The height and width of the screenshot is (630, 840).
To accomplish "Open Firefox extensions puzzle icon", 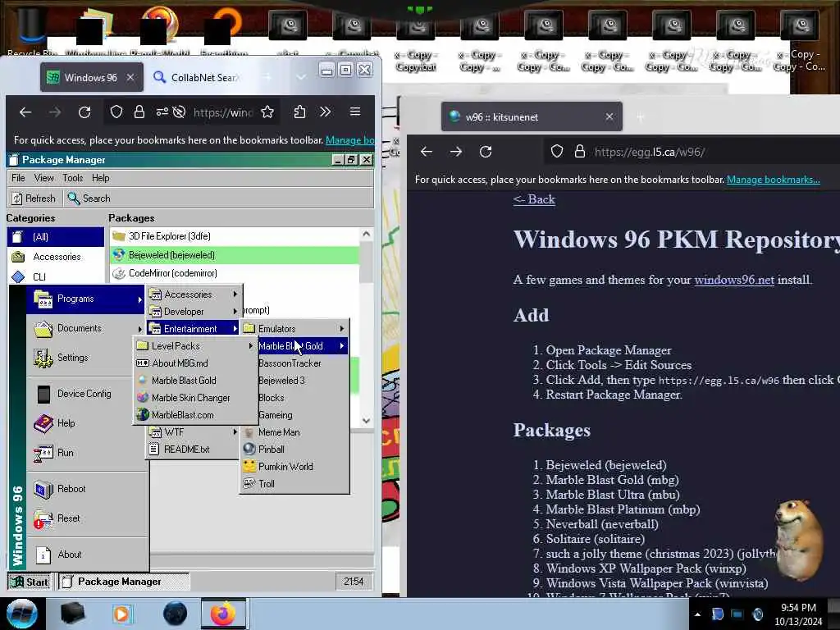I will 299,112.
